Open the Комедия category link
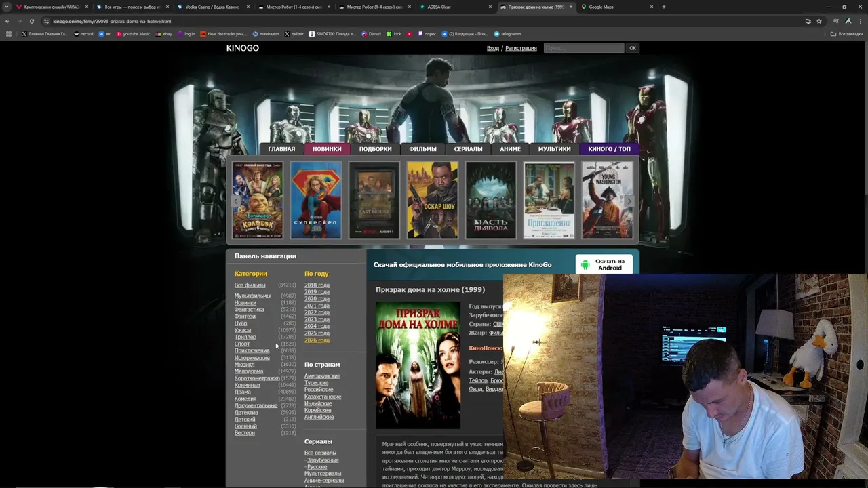 coord(245,399)
